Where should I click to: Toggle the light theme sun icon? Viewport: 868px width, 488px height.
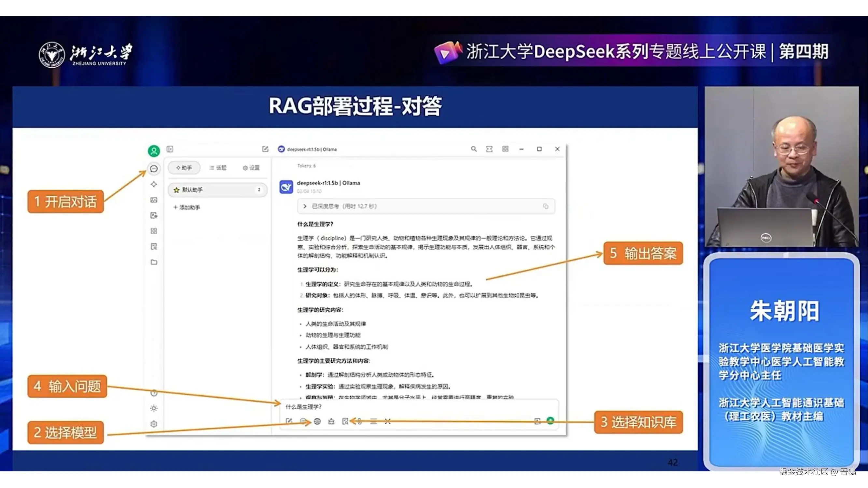tap(154, 408)
